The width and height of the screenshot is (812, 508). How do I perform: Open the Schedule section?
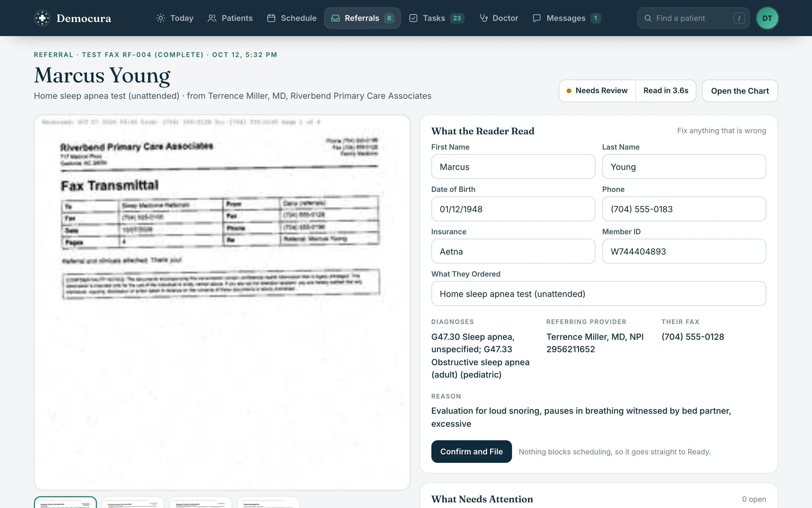[292, 18]
